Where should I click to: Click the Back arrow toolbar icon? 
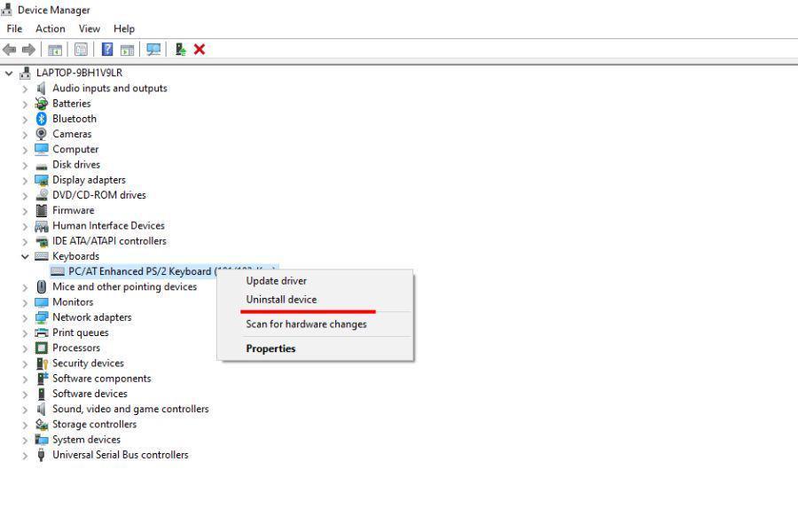click(x=9, y=50)
